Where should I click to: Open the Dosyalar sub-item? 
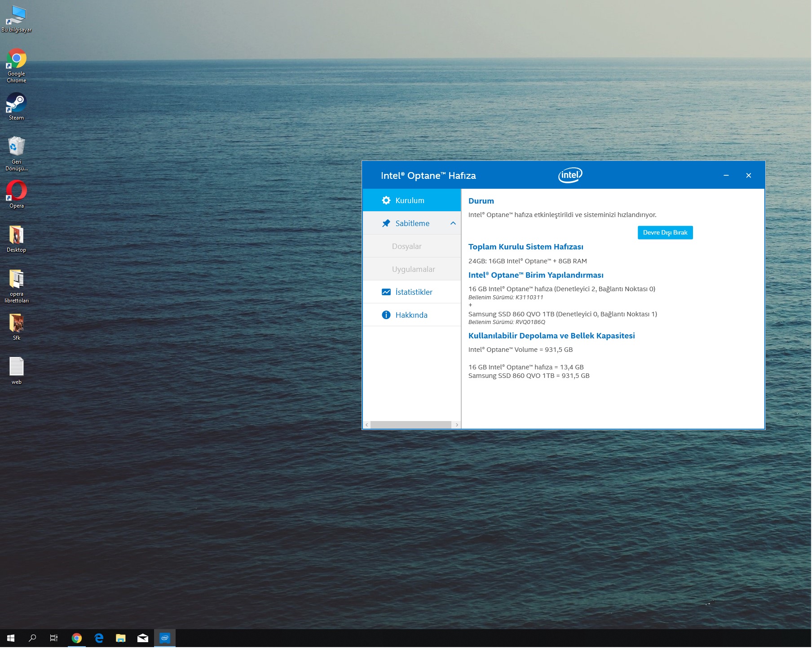[412, 246]
